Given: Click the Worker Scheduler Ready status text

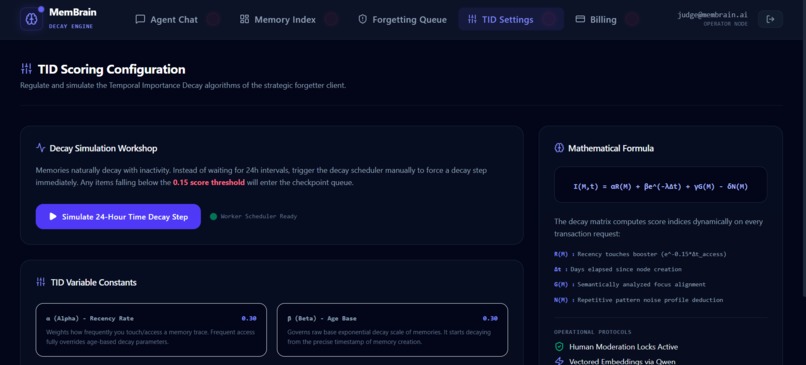Looking at the screenshot, I should [259, 216].
